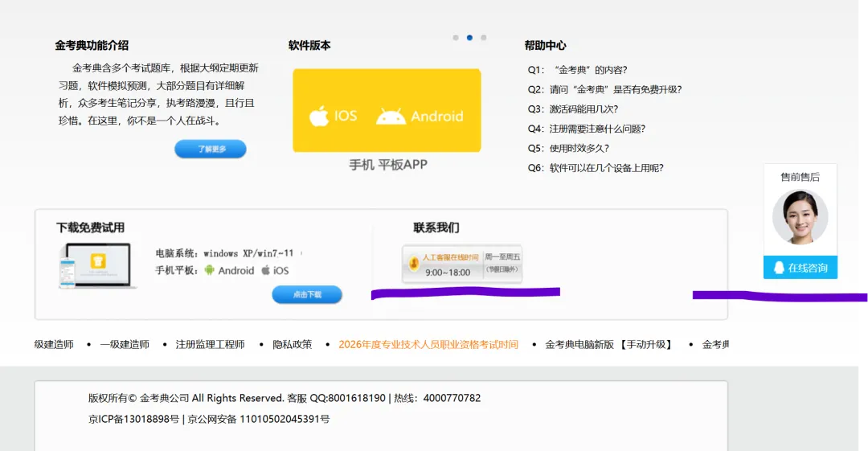Select the first carousel dot

click(x=456, y=38)
